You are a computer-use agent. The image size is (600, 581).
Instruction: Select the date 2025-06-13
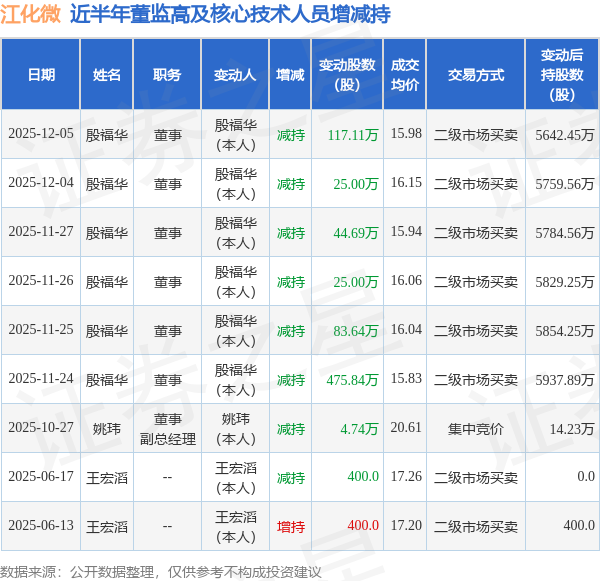click(41, 526)
